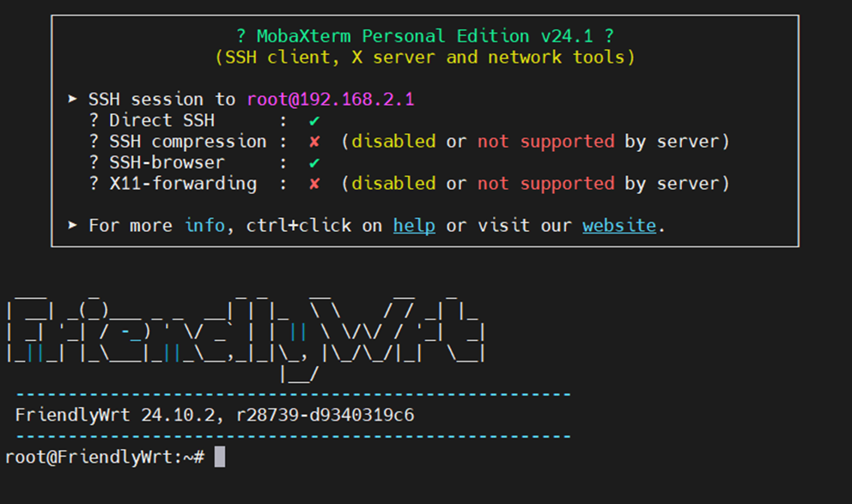Viewport: 852px width, 504px height.
Task: Click the root@FriendlyWrt command prompt
Action: click(104, 457)
